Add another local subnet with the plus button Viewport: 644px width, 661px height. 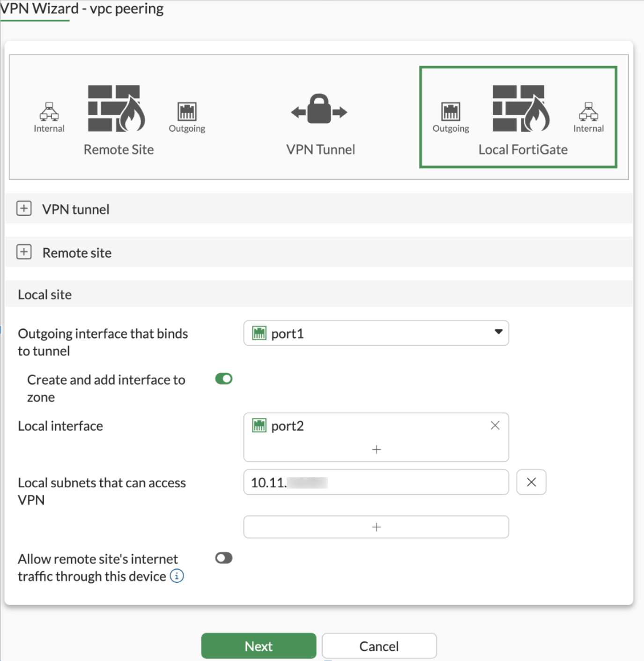click(x=376, y=527)
